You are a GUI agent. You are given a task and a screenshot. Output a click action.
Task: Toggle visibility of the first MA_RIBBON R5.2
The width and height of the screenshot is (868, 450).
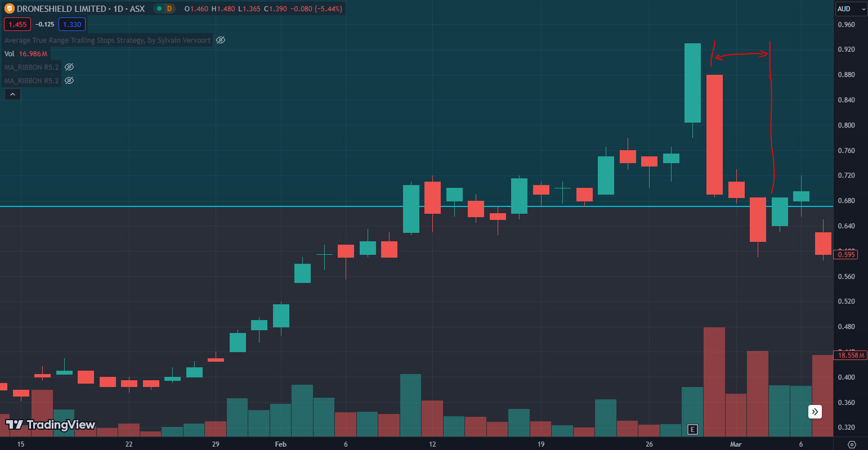69,67
